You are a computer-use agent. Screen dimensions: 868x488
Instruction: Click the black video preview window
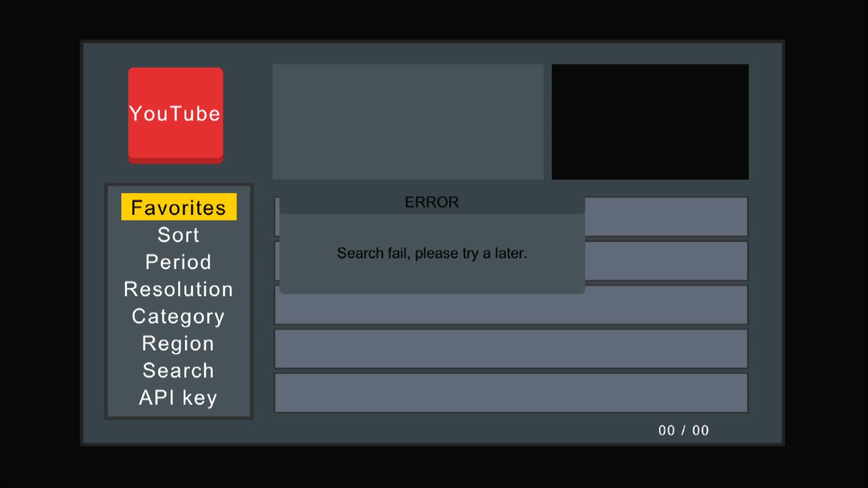coord(650,122)
